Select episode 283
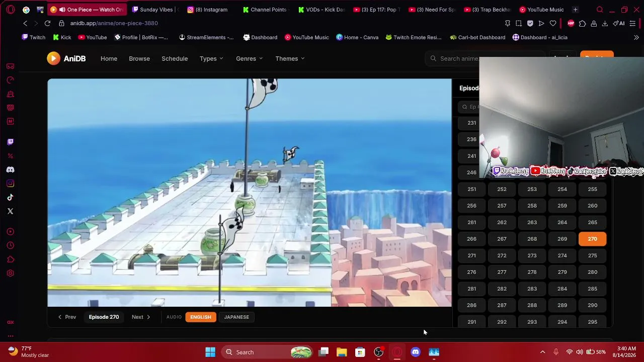 point(532,289)
